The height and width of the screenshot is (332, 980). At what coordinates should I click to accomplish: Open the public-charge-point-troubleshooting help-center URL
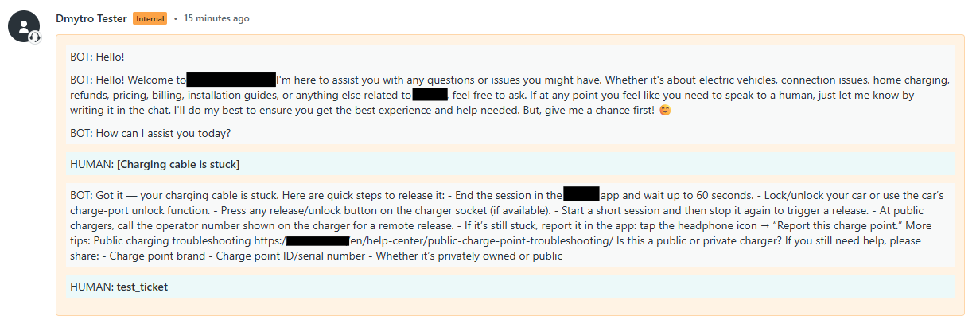449,240
